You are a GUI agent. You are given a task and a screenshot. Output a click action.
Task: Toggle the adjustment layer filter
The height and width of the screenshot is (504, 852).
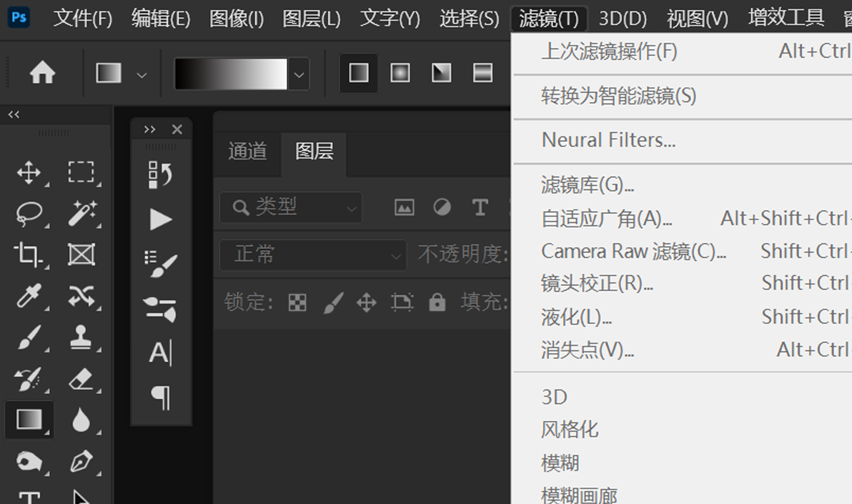pyautogui.click(x=442, y=207)
